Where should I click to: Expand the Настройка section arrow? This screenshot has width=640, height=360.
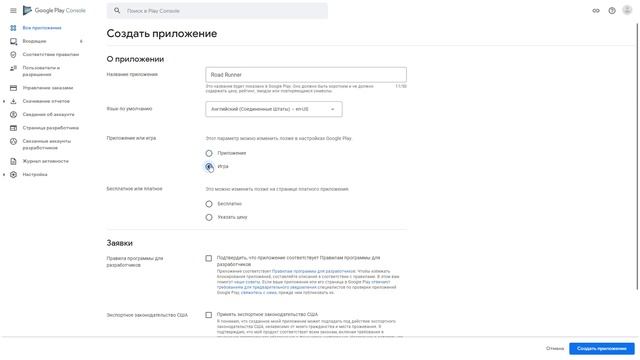[4, 175]
